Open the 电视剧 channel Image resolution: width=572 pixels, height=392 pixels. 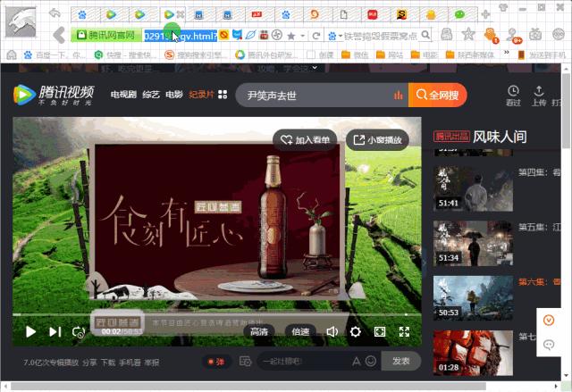123,95
